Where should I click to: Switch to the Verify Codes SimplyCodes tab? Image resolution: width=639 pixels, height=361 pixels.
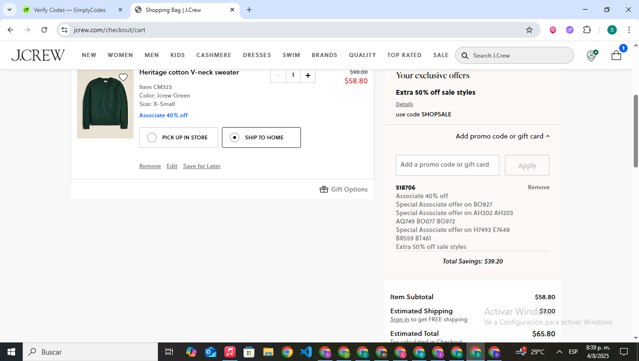pos(69,10)
